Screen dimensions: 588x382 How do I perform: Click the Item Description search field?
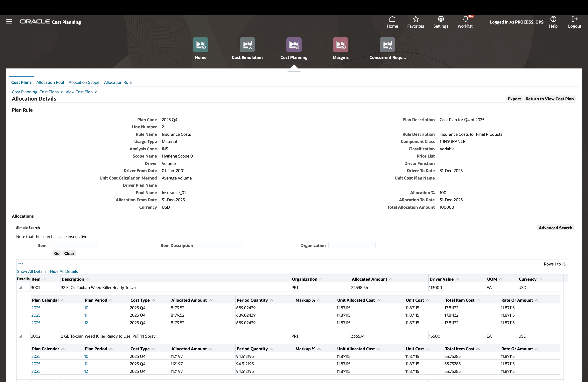point(219,245)
